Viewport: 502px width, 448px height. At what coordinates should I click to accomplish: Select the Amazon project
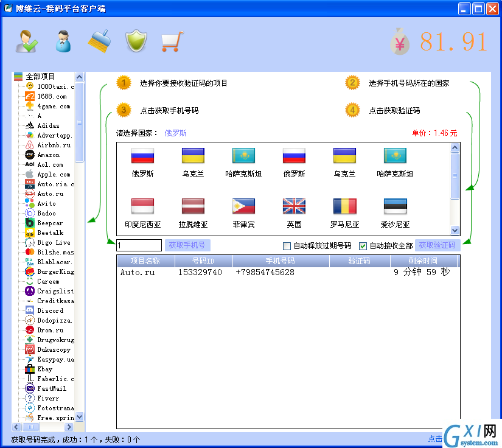click(48, 155)
